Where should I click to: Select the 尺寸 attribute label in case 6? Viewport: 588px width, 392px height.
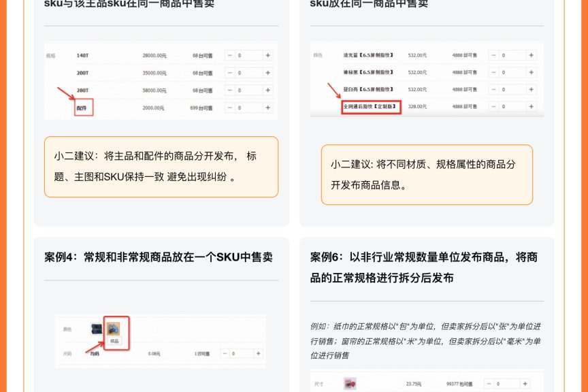[x=316, y=382]
